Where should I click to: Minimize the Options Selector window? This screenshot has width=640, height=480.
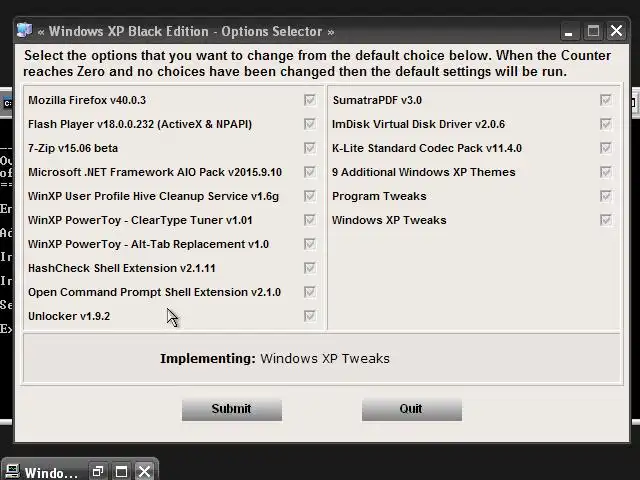[x=569, y=31]
